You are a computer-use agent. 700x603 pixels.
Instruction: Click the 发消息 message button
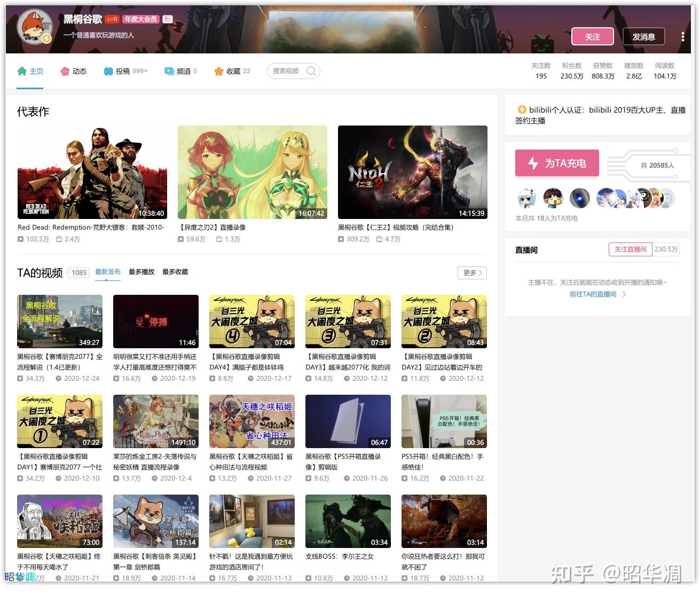643,36
